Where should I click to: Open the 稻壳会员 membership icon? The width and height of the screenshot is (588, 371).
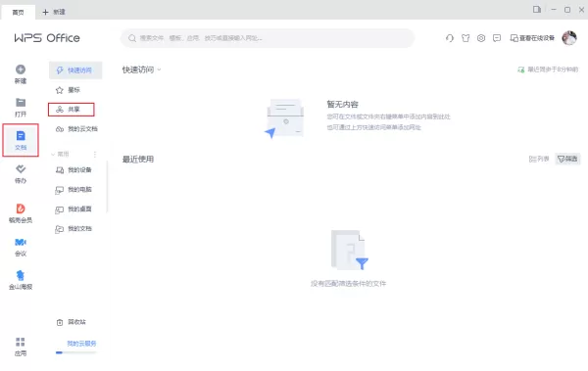[x=21, y=213]
